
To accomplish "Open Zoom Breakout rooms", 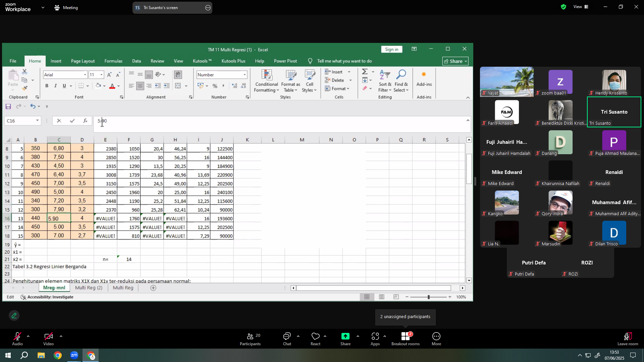I will [406, 339].
